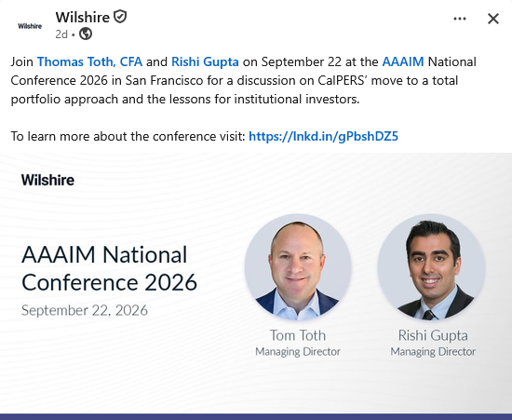
Task: Open the three-dots post options menu
Action: [x=460, y=19]
